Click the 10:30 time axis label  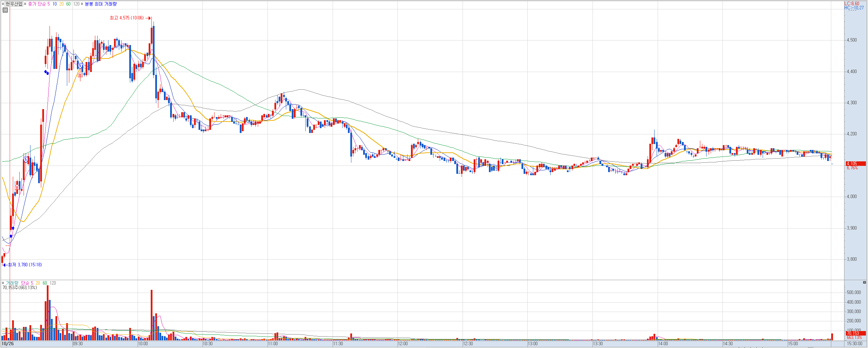coord(208,344)
